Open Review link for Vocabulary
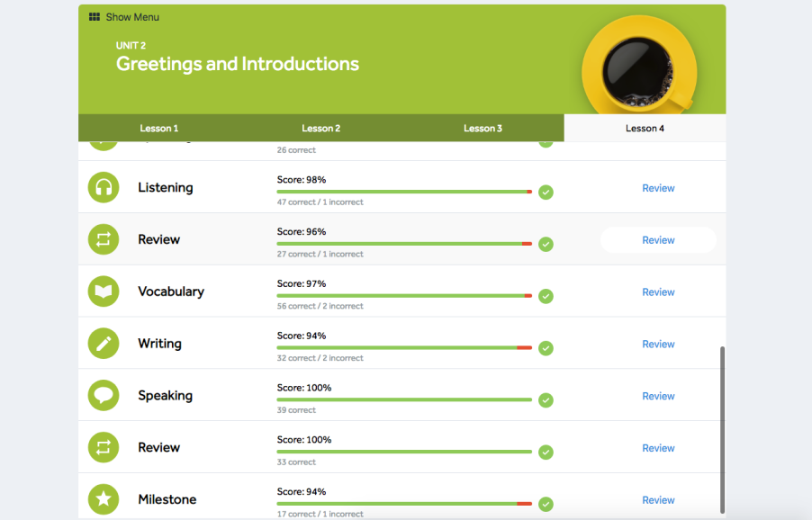Viewport: 812px width, 520px height. pos(658,292)
